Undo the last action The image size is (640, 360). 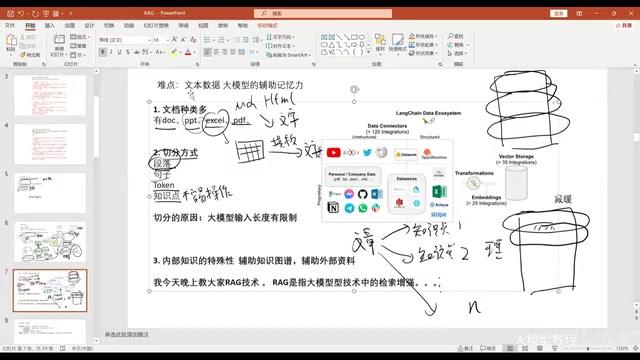point(21,13)
